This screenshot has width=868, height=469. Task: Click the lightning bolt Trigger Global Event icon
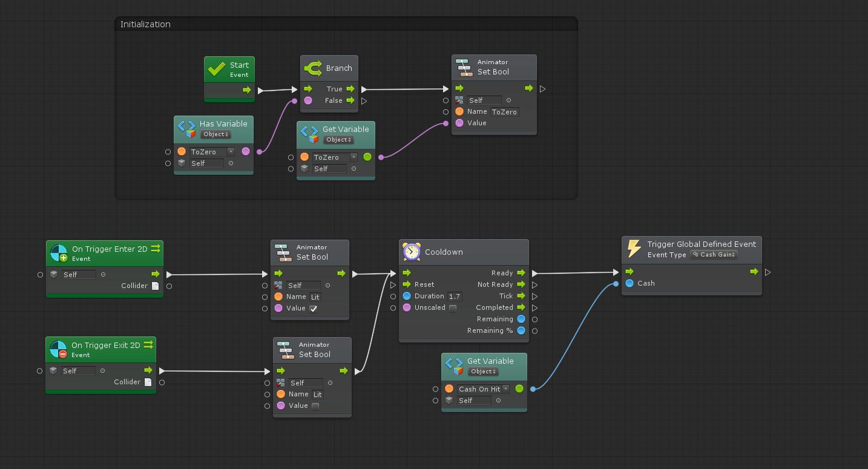click(634, 249)
